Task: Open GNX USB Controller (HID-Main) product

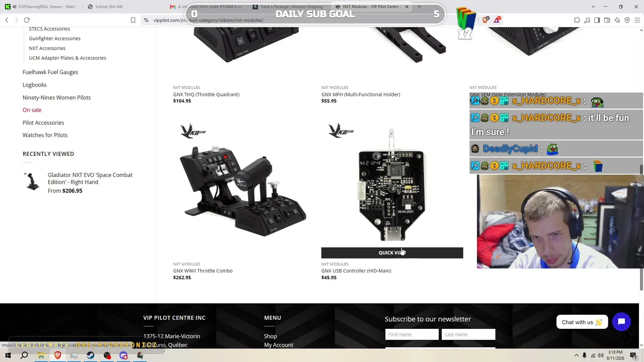Action: (x=356, y=271)
